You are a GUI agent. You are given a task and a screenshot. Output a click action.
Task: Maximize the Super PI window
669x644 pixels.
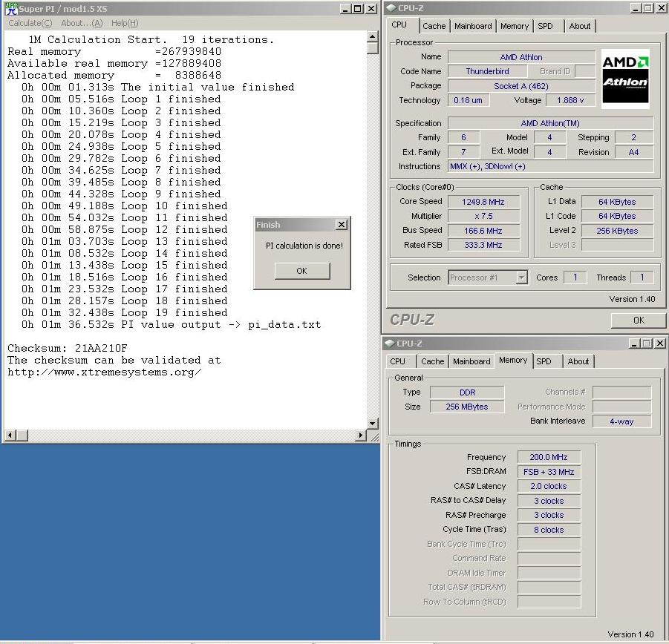click(x=358, y=8)
